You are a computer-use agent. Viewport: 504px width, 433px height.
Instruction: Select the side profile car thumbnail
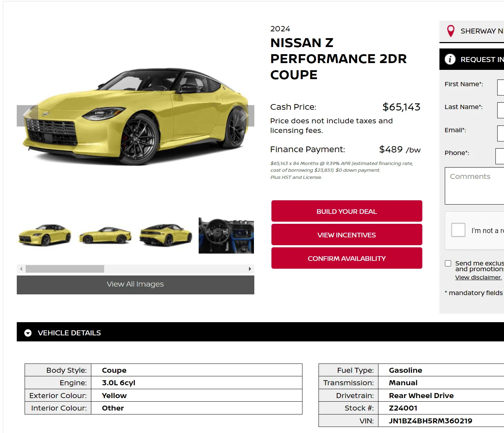tap(105, 235)
